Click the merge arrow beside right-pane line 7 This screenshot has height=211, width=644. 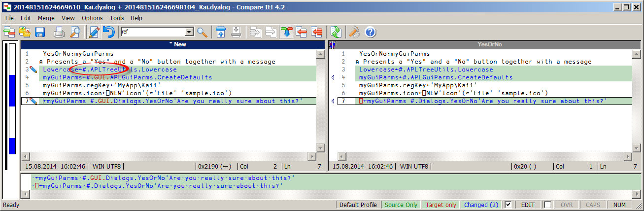click(332, 101)
